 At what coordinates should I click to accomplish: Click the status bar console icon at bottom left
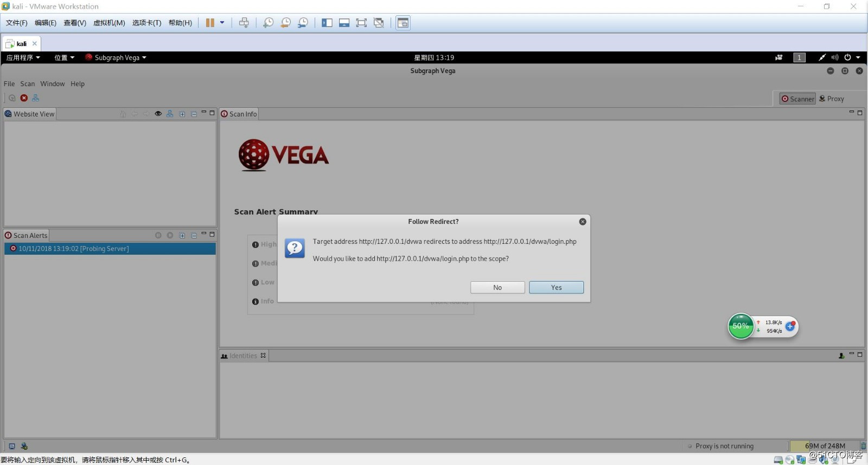coord(12,446)
